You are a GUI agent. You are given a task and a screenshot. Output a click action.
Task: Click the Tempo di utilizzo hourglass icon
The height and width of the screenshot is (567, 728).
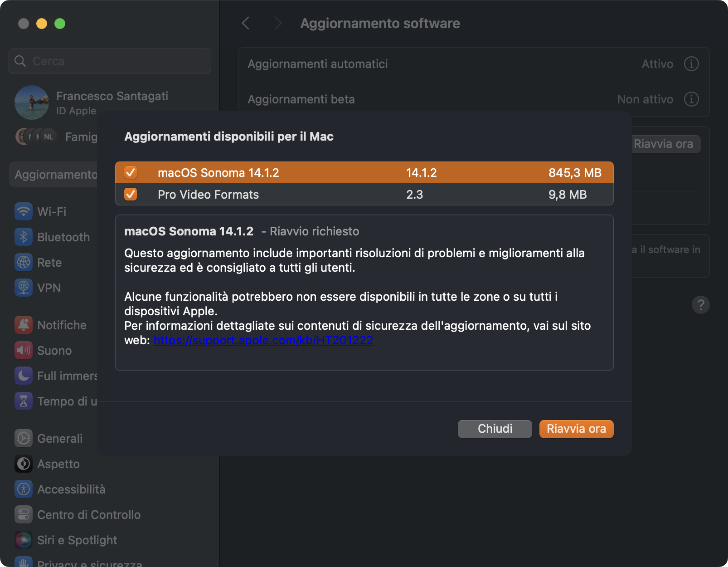pyautogui.click(x=24, y=401)
